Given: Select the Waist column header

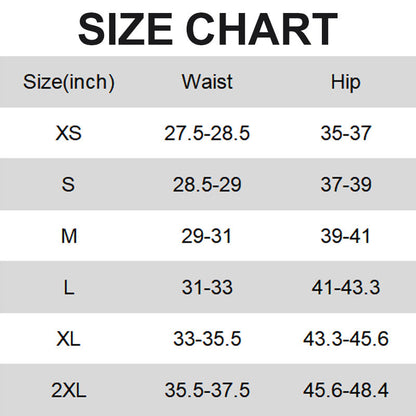Looking at the screenshot, I should click(x=207, y=82).
